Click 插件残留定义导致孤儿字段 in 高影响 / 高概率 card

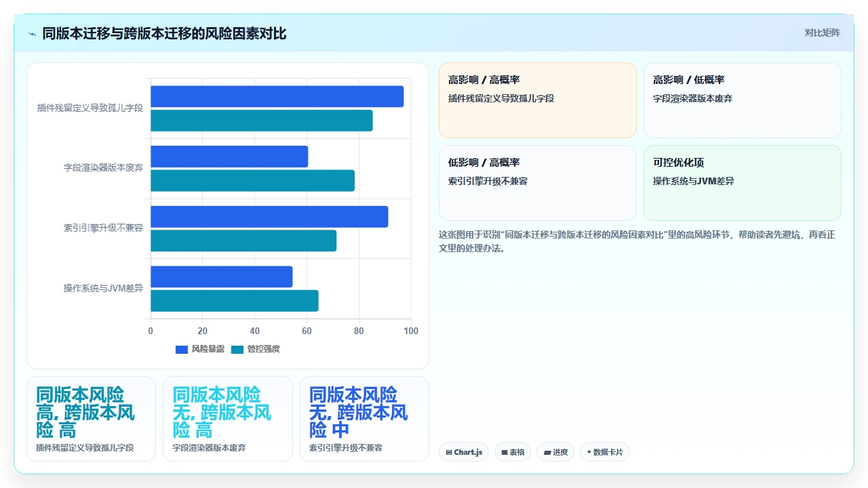click(501, 98)
